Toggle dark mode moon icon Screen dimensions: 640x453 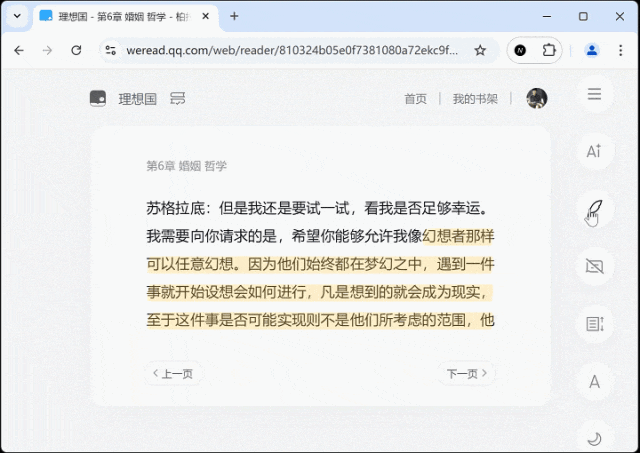click(x=594, y=439)
